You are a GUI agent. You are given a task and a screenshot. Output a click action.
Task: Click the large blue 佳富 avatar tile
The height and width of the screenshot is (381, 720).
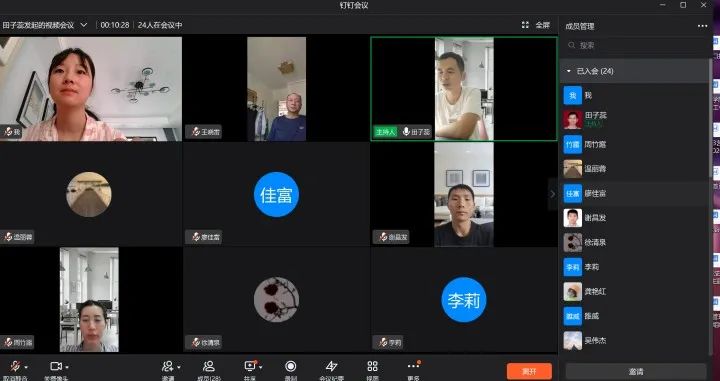[276, 194]
